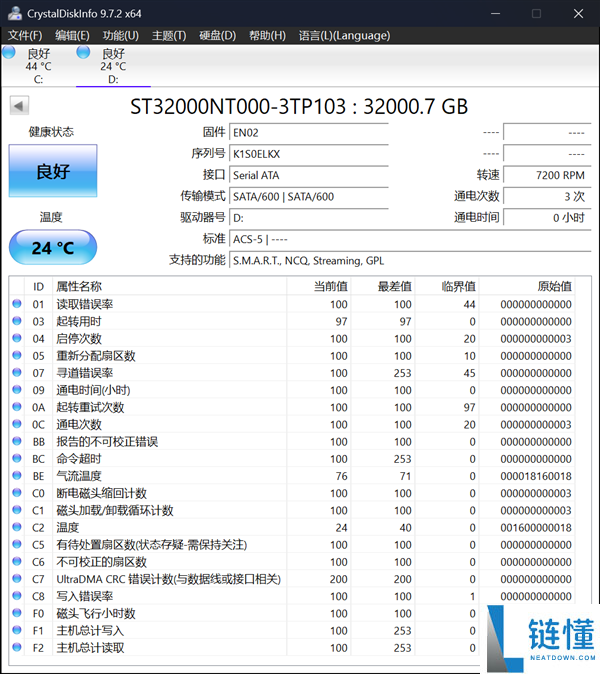600x674 pixels.
Task: Select the D: drive status orb
Action: pos(83,52)
